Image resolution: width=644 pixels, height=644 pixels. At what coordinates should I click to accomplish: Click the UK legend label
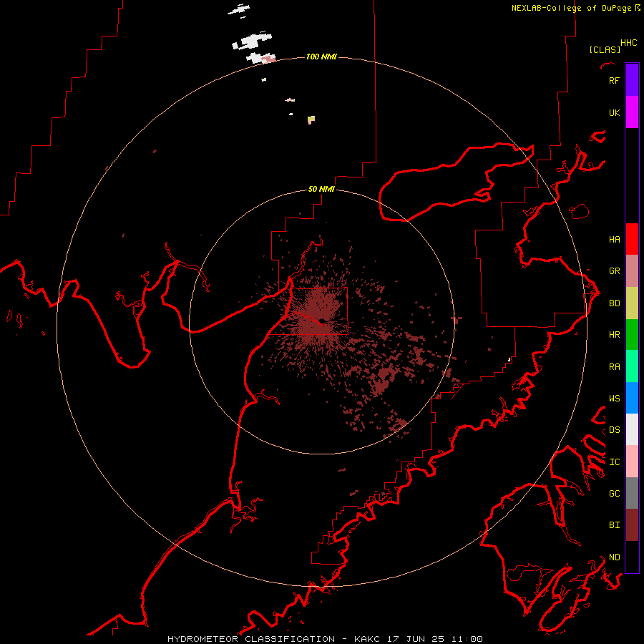(x=614, y=112)
